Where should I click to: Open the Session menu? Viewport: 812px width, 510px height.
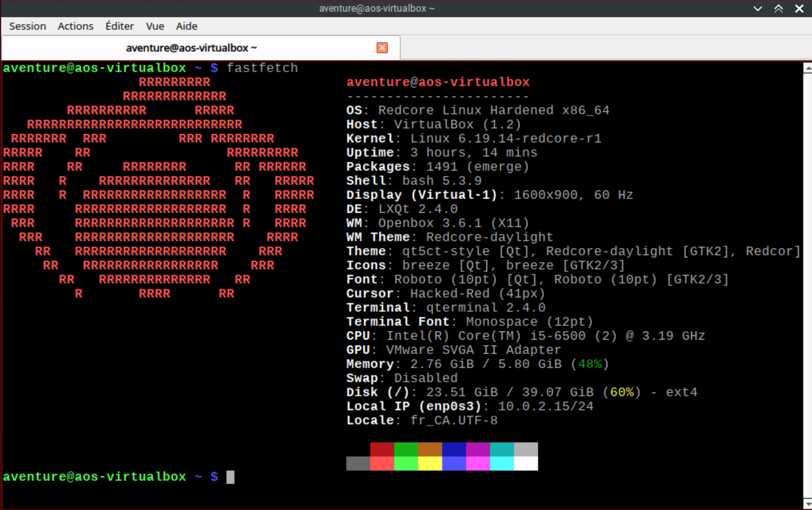28,26
